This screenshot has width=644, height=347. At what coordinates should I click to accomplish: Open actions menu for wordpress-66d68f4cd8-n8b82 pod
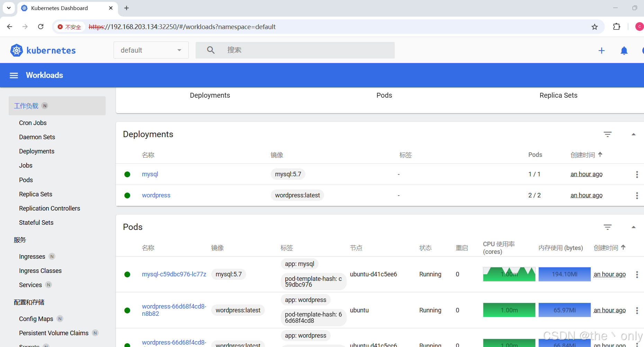coord(637,311)
